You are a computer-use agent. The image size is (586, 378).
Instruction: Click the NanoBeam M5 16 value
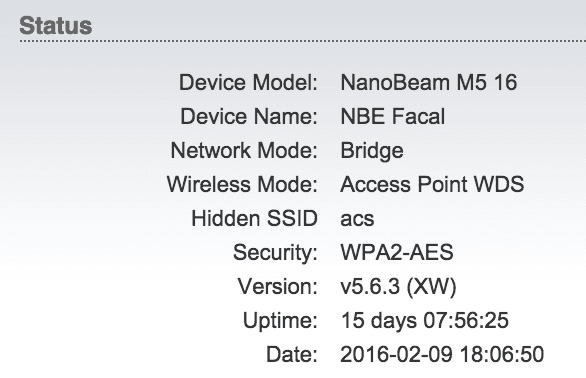tap(429, 82)
